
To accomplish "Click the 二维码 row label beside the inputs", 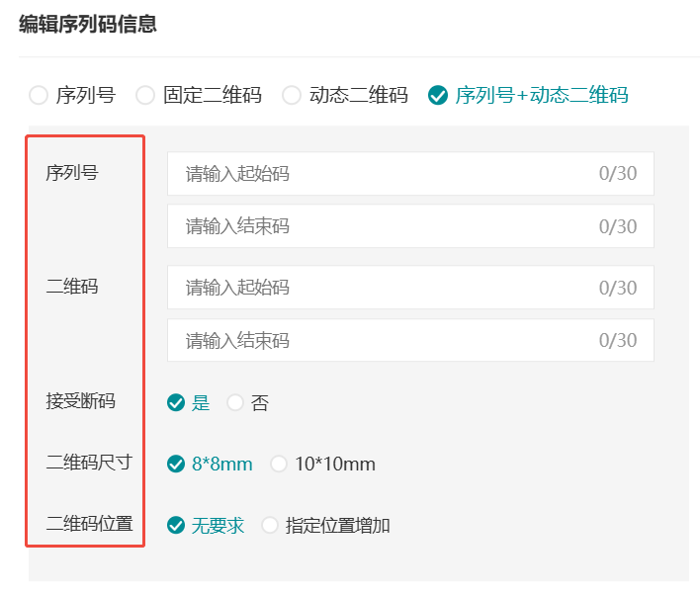I will coord(72,287).
